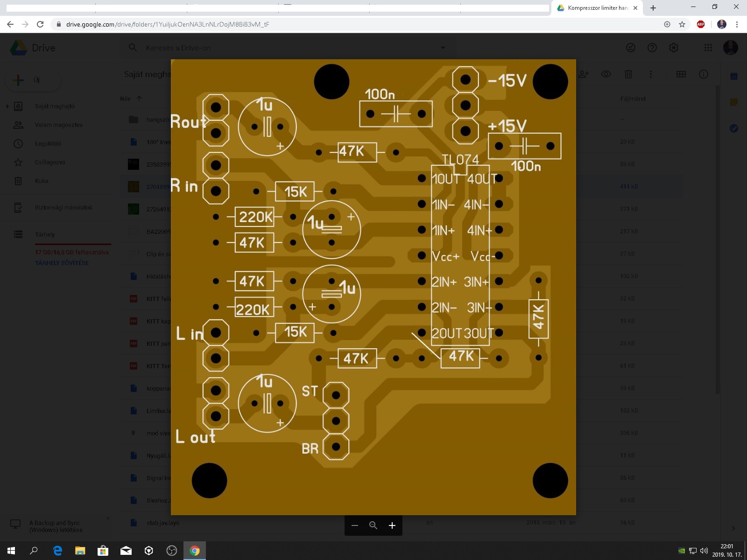Image resolution: width=747 pixels, height=560 pixels.
Task: Open the more actions three-dot menu in Drive
Action: tap(651, 74)
